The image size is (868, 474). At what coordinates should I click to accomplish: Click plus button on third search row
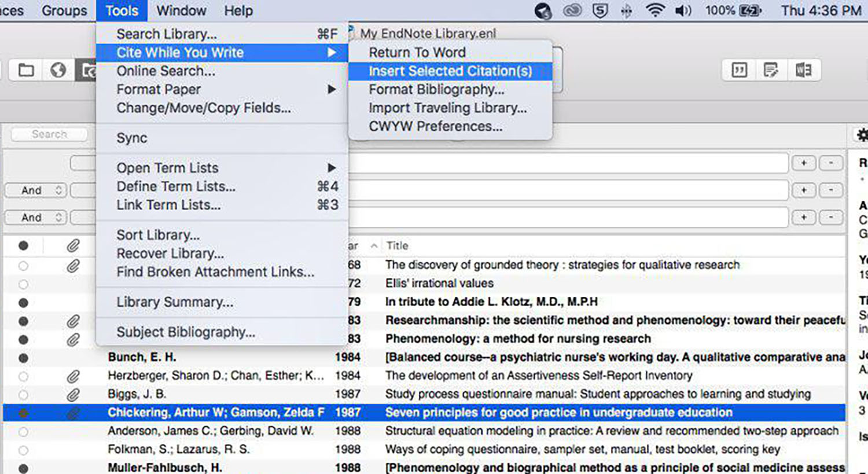(804, 218)
